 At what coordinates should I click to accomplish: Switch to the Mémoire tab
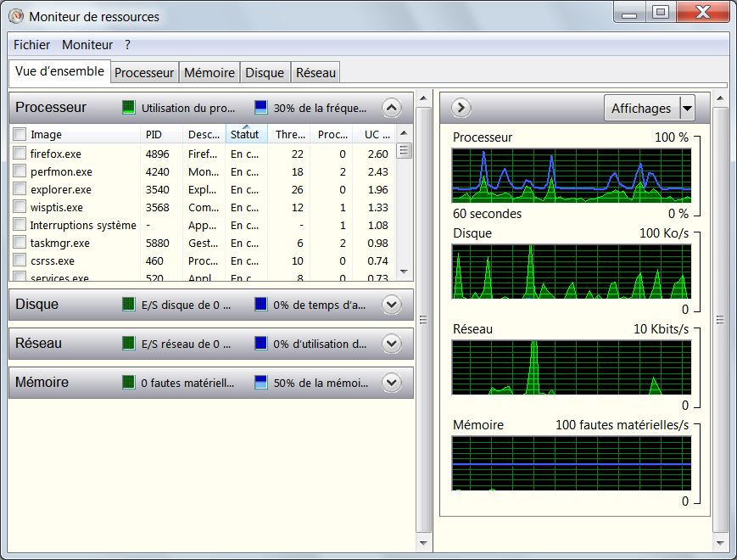(x=209, y=73)
